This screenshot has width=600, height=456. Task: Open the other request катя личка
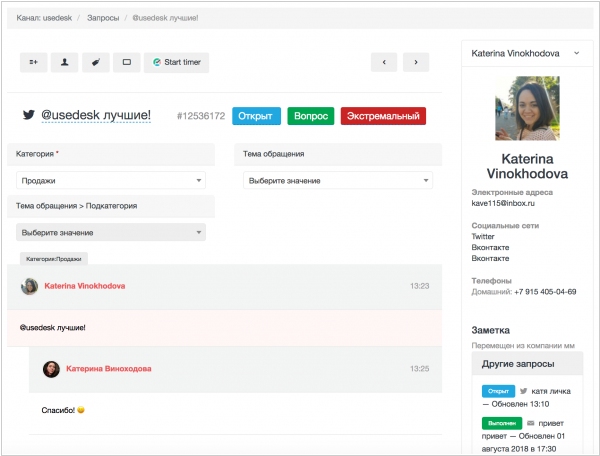coord(551,391)
